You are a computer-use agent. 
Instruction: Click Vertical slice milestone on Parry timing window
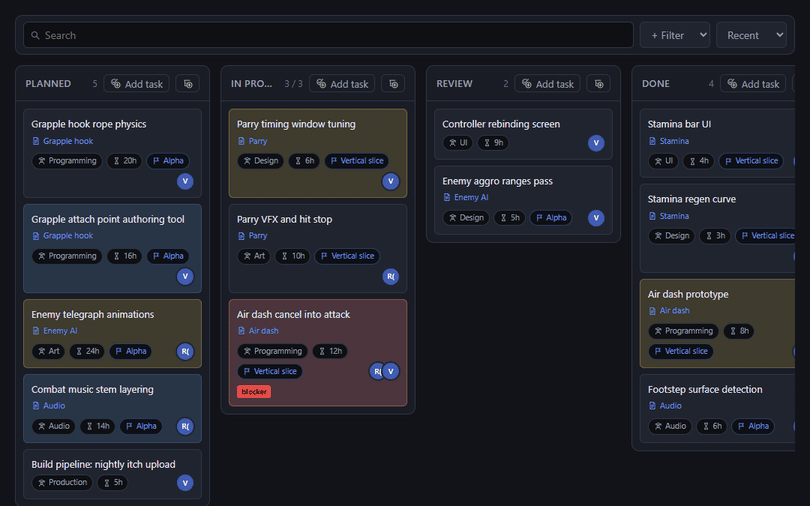point(357,161)
